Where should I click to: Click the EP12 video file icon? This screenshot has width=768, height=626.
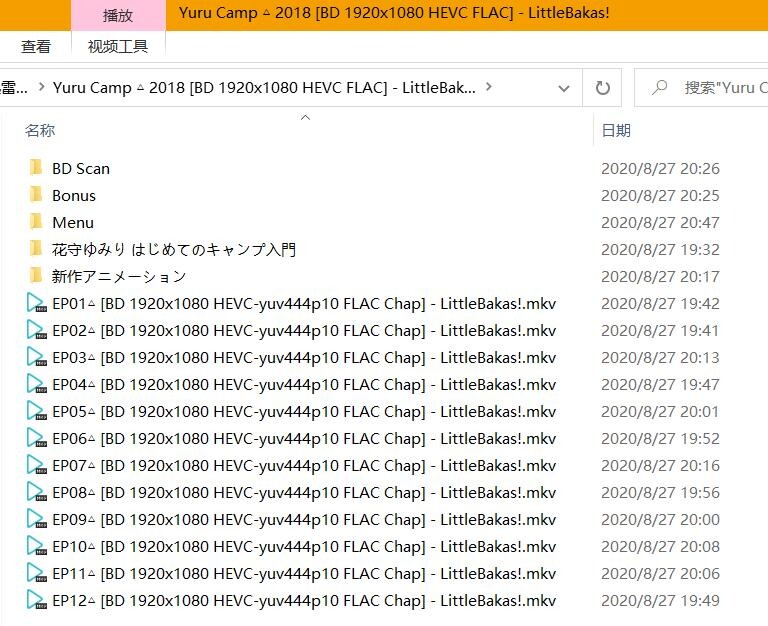tap(36, 601)
